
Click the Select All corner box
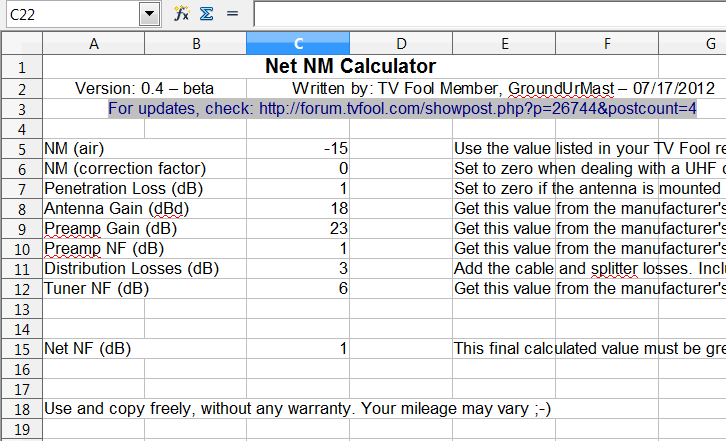(x=21, y=44)
